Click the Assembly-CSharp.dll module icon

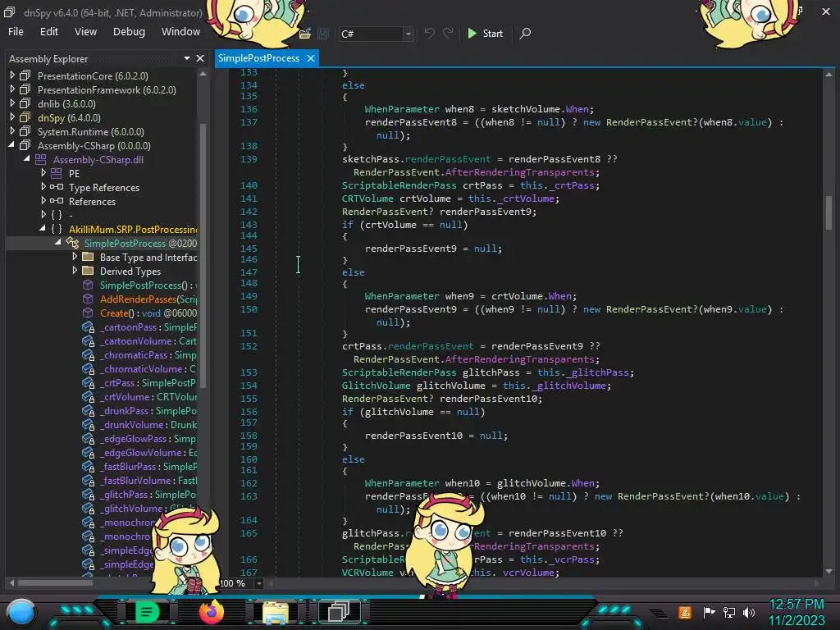[x=41, y=159]
